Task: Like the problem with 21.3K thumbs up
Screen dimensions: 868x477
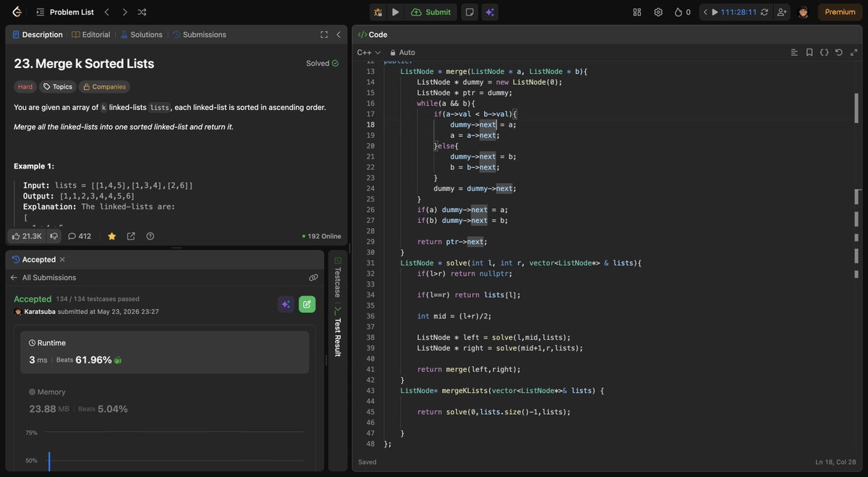Action: [27, 236]
